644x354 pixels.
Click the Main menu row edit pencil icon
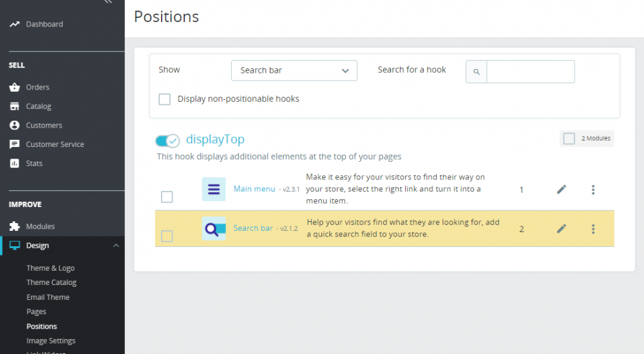coord(562,189)
